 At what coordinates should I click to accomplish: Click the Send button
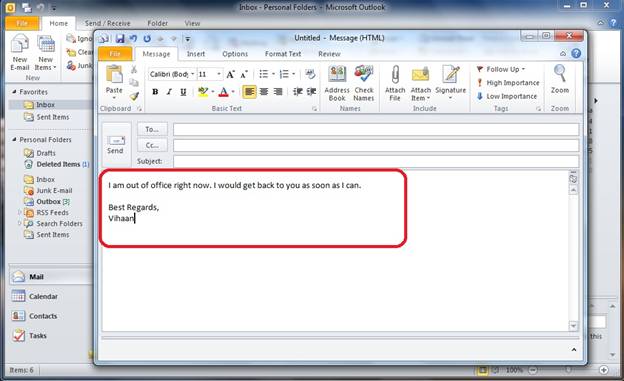tap(115, 145)
